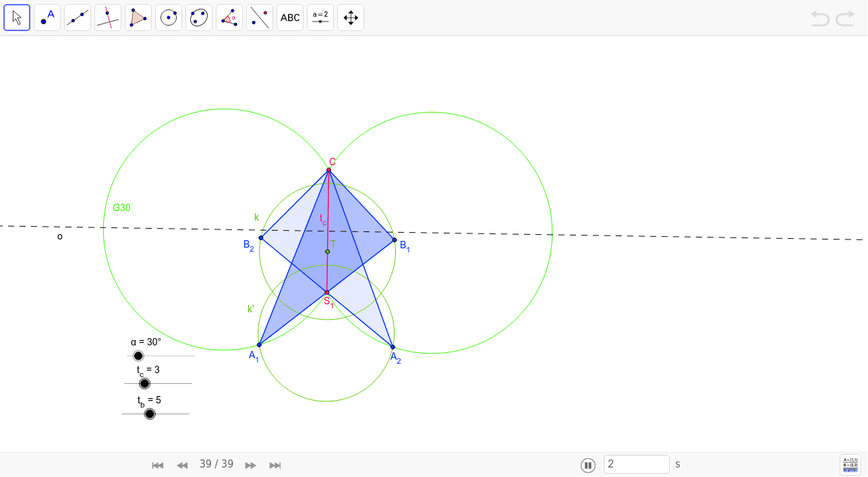This screenshot has width=868, height=477.
Task: Select the Perpendicular Line tool
Action: click(x=108, y=18)
